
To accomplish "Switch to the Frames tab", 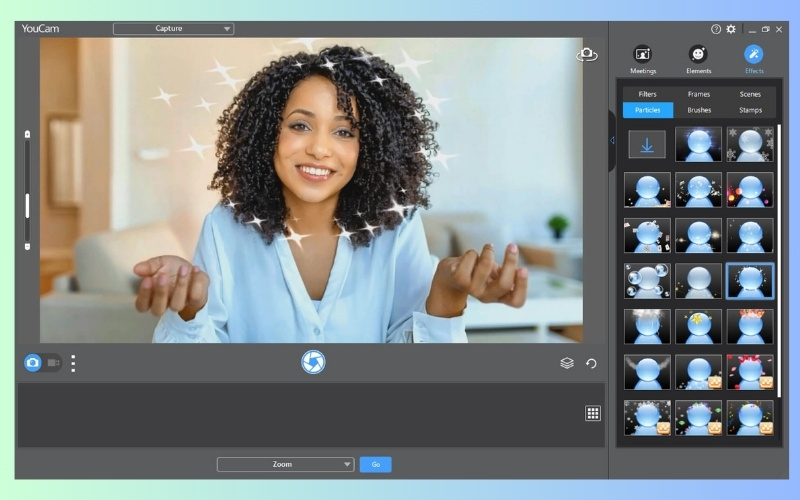I will point(698,94).
